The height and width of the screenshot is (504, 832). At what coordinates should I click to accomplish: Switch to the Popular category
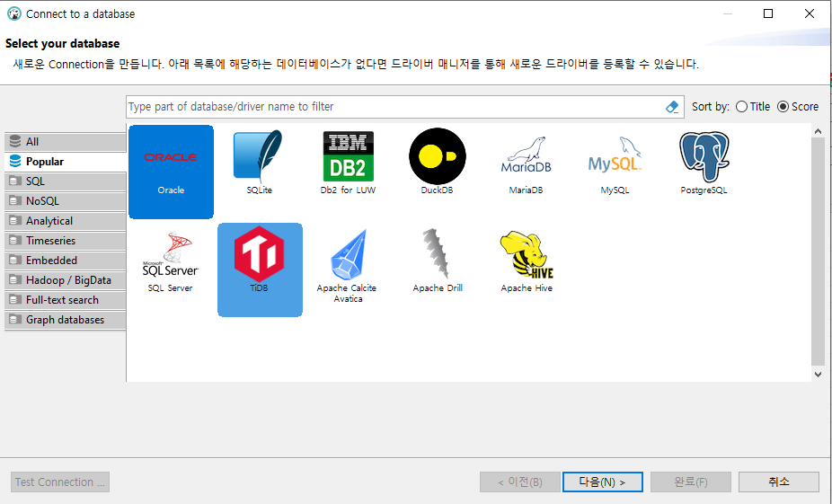pos(66,162)
